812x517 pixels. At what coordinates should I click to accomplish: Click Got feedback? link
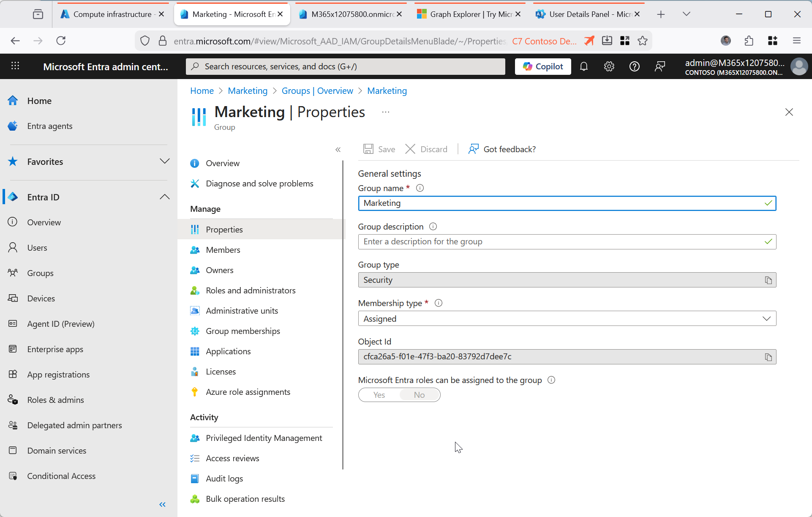click(x=501, y=149)
